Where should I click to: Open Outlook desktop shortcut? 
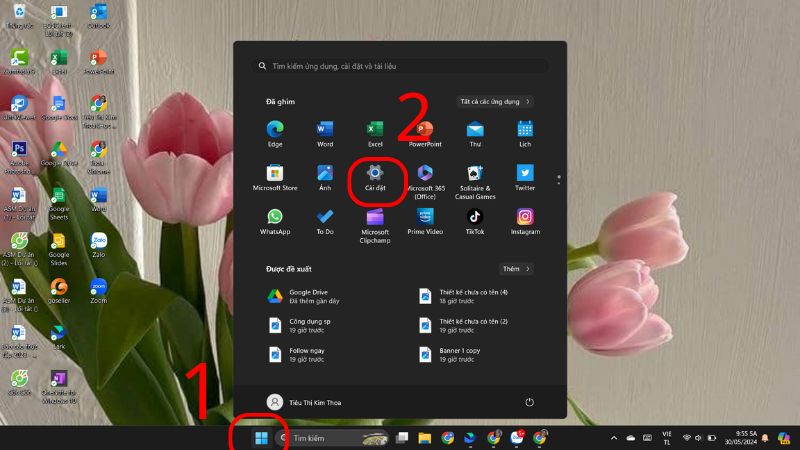coord(98,15)
